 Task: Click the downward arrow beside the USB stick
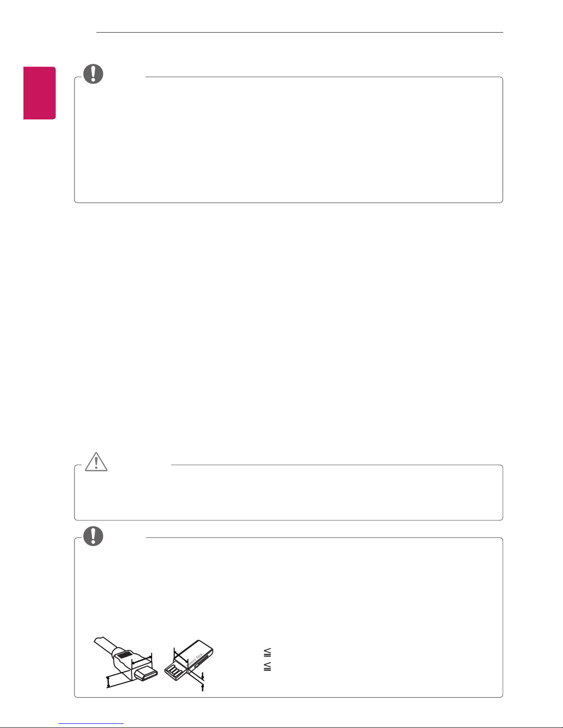pyautogui.click(x=203, y=676)
